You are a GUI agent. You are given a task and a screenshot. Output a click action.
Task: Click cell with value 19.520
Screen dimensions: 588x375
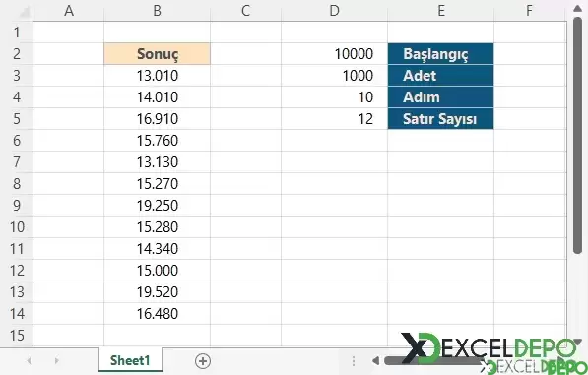tap(158, 292)
